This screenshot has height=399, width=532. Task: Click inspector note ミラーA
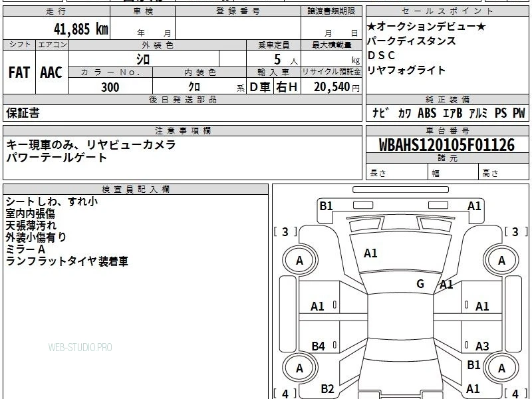click(x=25, y=249)
